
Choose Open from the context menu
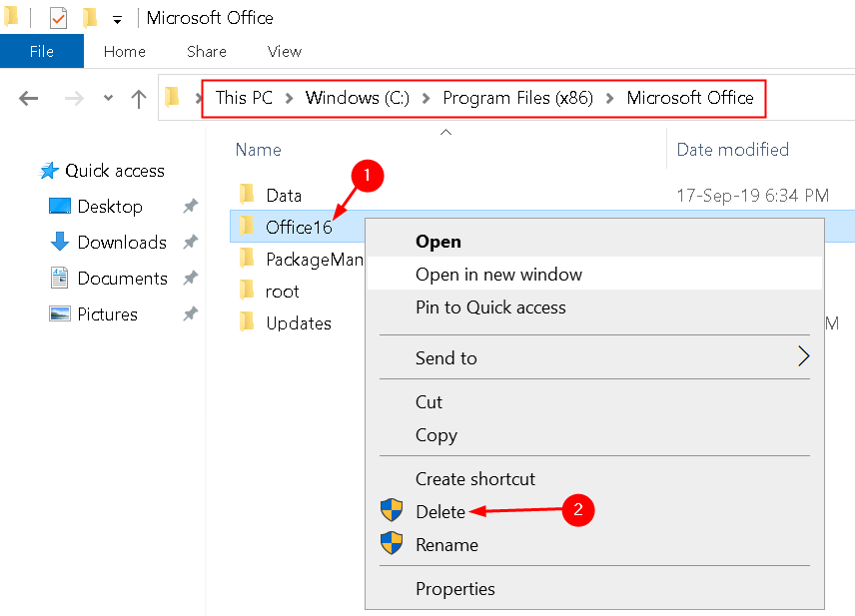pos(594,242)
